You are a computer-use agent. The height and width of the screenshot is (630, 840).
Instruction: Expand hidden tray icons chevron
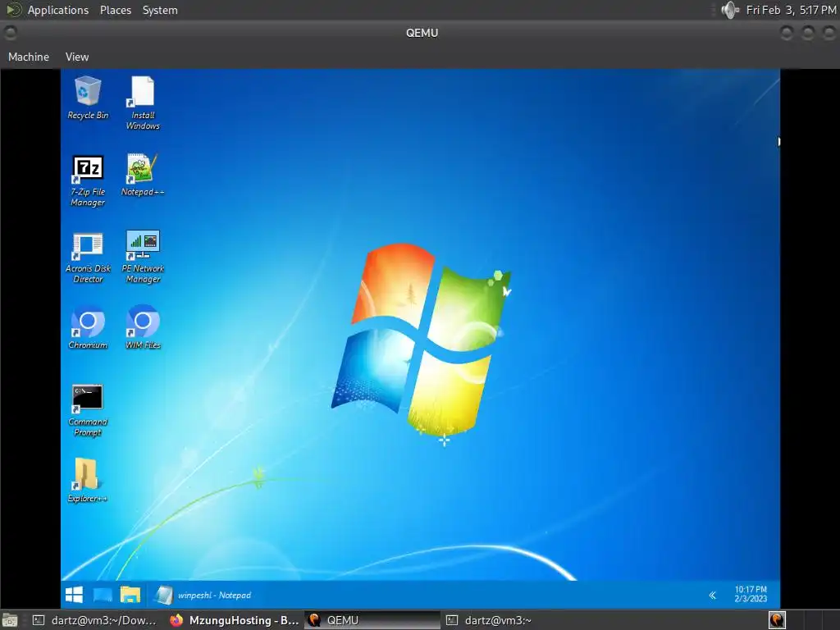(x=713, y=596)
